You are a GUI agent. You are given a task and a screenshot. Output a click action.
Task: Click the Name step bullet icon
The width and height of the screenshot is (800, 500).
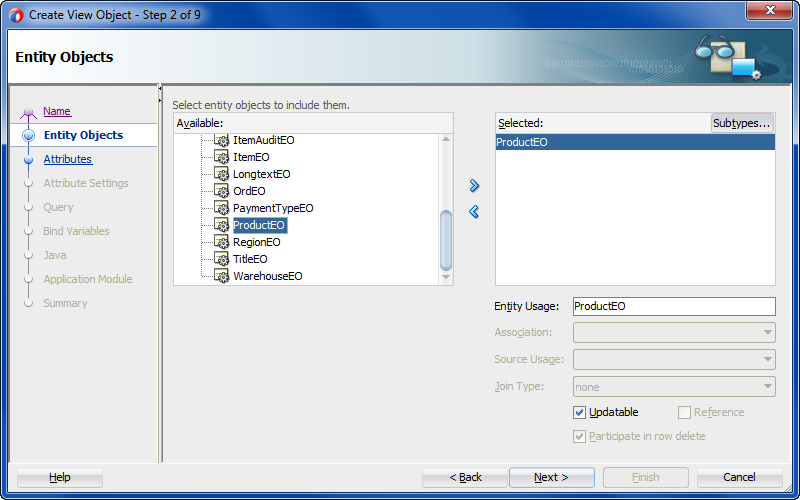[x=28, y=112]
